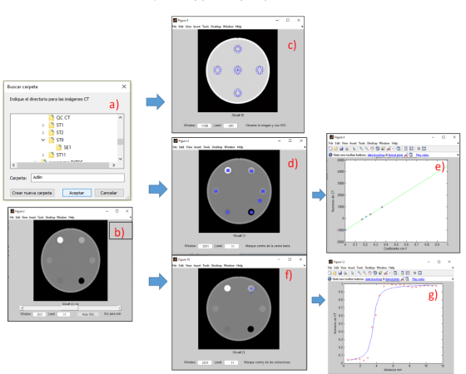Click the folder tree horizontal scrollbar

pos(63,165)
